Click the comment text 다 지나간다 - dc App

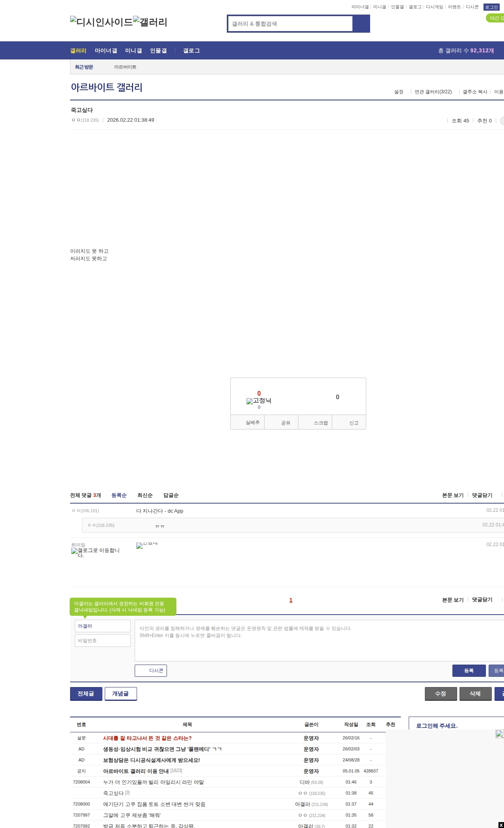tap(160, 511)
